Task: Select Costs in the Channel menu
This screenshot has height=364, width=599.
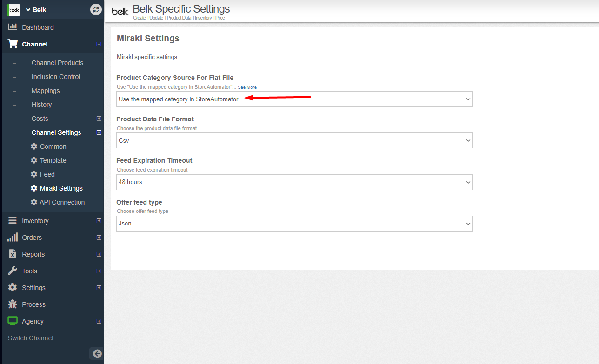Action: [40, 119]
